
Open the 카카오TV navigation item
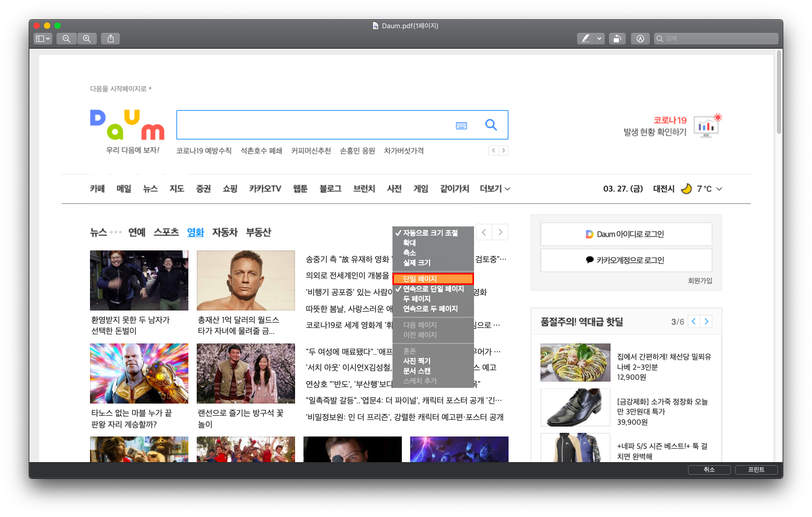click(265, 189)
